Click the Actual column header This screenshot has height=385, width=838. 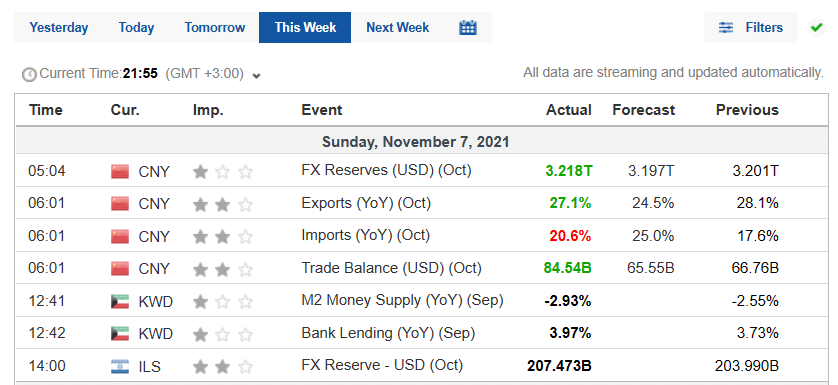569,110
